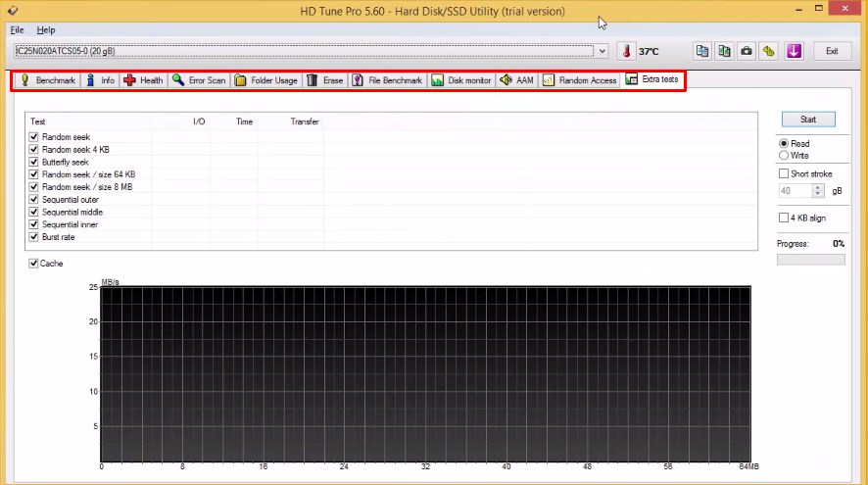Open the options gear icon
This screenshot has height=485, width=868.
click(x=768, y=51)
